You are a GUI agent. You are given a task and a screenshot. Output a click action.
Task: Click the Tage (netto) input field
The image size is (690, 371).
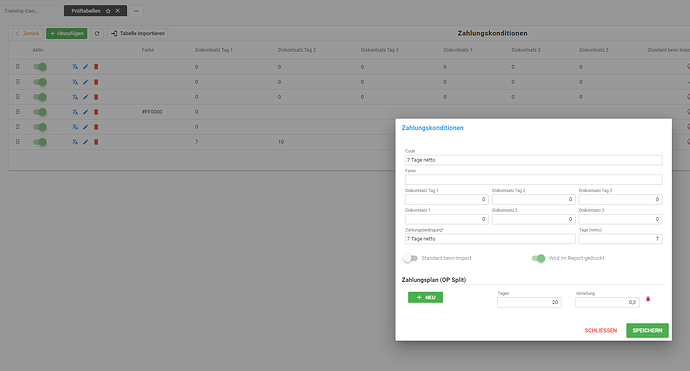(x=620, y=239)
